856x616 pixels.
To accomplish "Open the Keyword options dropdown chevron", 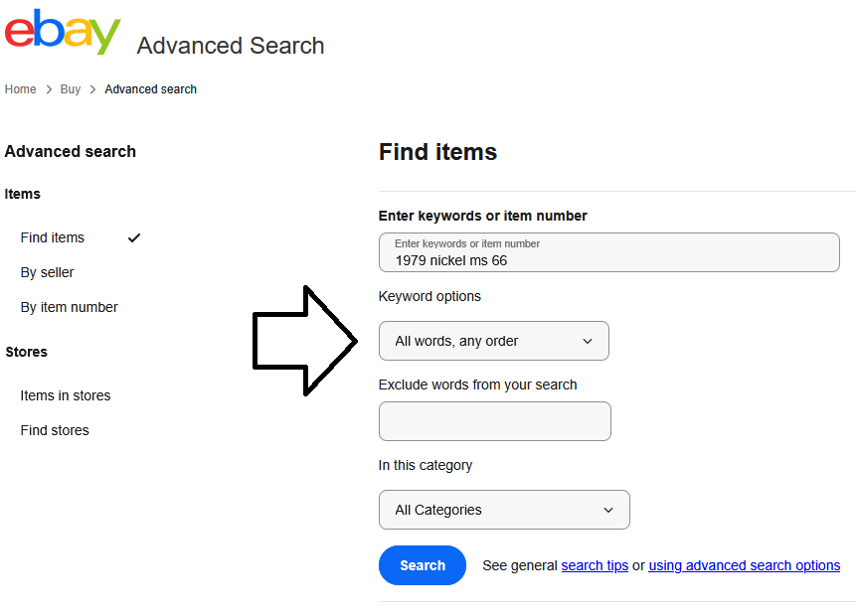I will coord(588,341).
